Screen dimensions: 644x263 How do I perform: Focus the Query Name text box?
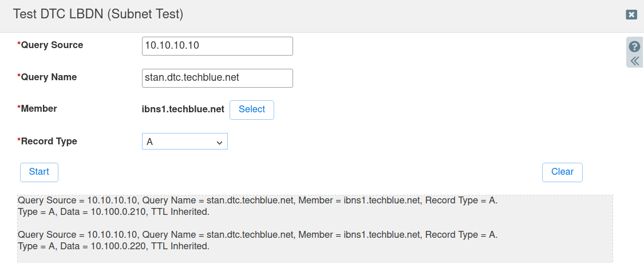click(x=217, y=78)
